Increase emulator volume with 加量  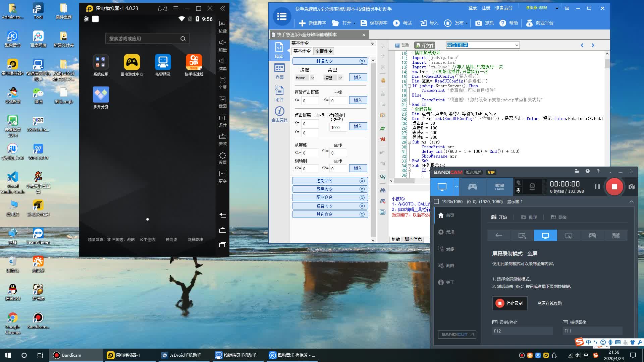pos(223,42)
